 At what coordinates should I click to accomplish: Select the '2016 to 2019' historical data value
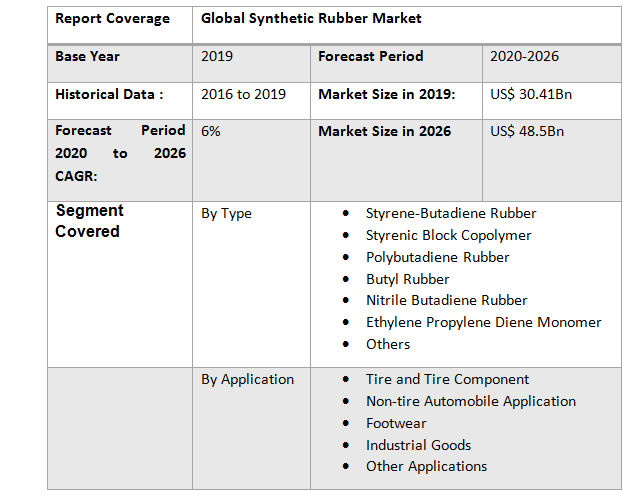coord(243,94)
